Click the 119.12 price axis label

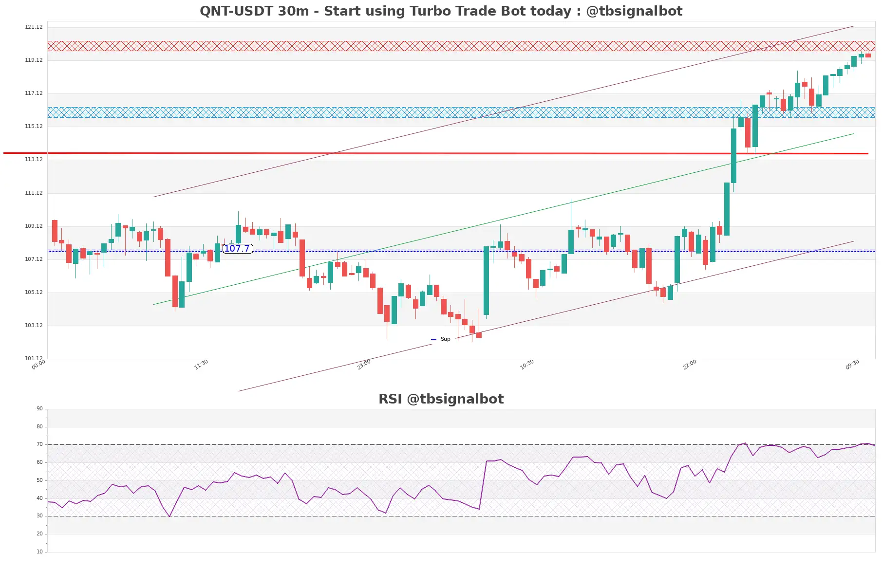coord(34,60)
